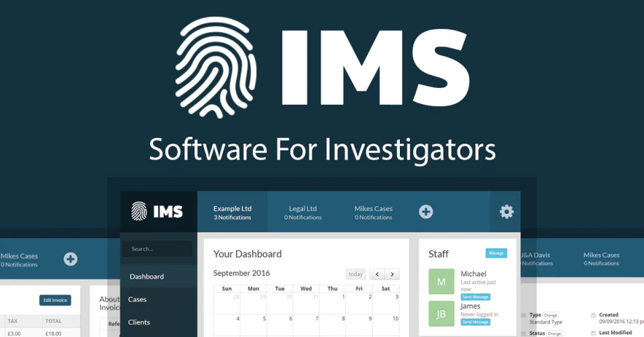Image resolution: width=644 pixels, height=337 pixels.
Task: Click the name 'James' in Staff
Action: click(471, 306)
